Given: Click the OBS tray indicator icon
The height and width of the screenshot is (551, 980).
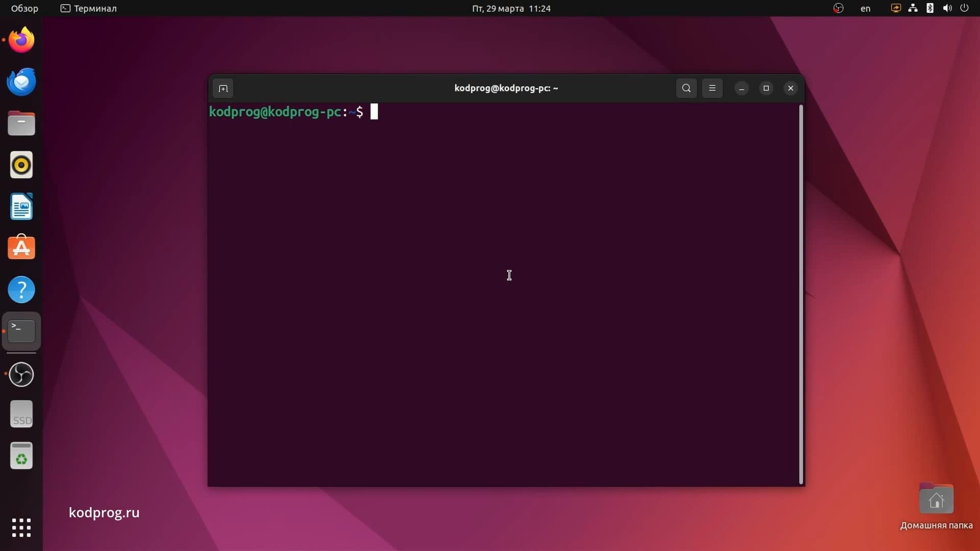Looking at the screenshot, I should coord(838,8).
